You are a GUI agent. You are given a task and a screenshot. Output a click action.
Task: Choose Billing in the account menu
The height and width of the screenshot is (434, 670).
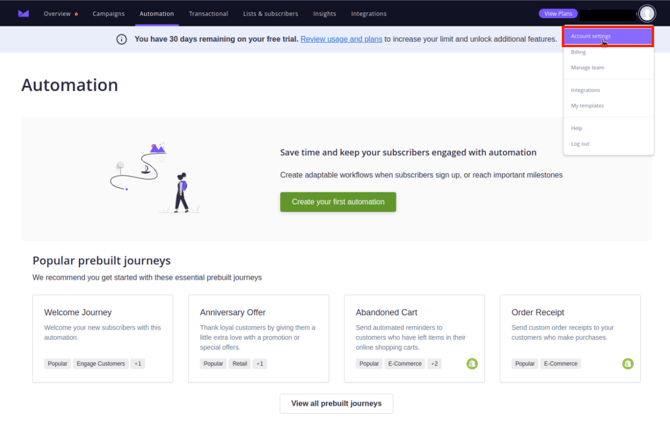point(579,52)
